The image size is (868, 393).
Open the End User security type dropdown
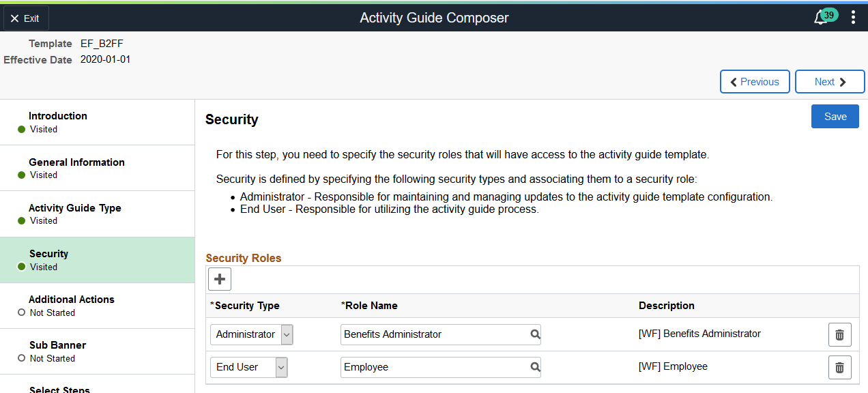point(249,367)
